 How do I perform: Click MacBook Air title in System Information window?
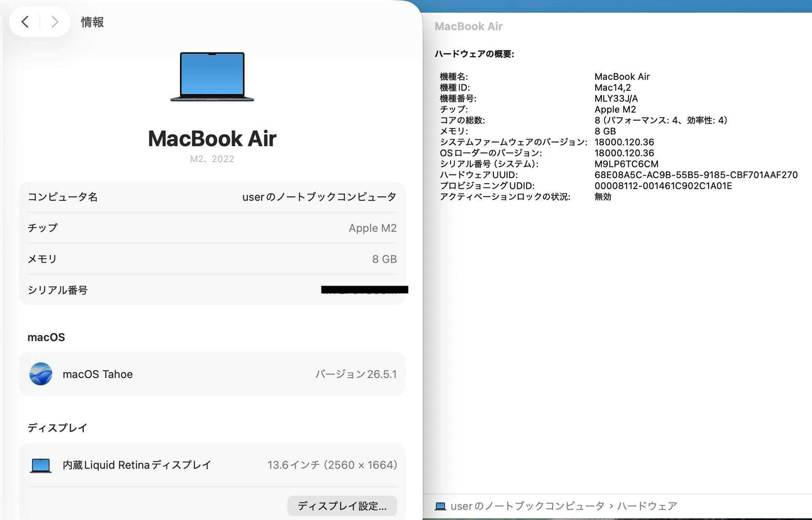click(x=469, y=26)
